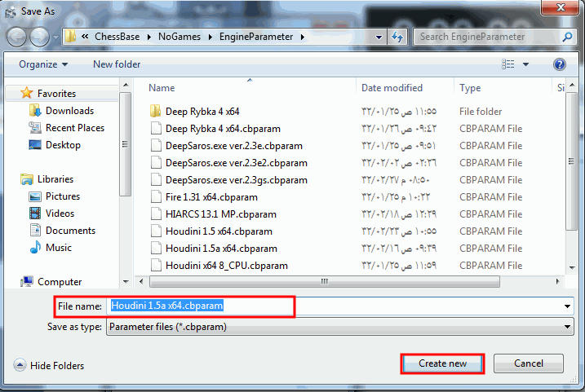Image resolution: width=585 pixels, height=392 pixels.
Task: Open the Save as type combo box
Action: [x=340, y=327]
